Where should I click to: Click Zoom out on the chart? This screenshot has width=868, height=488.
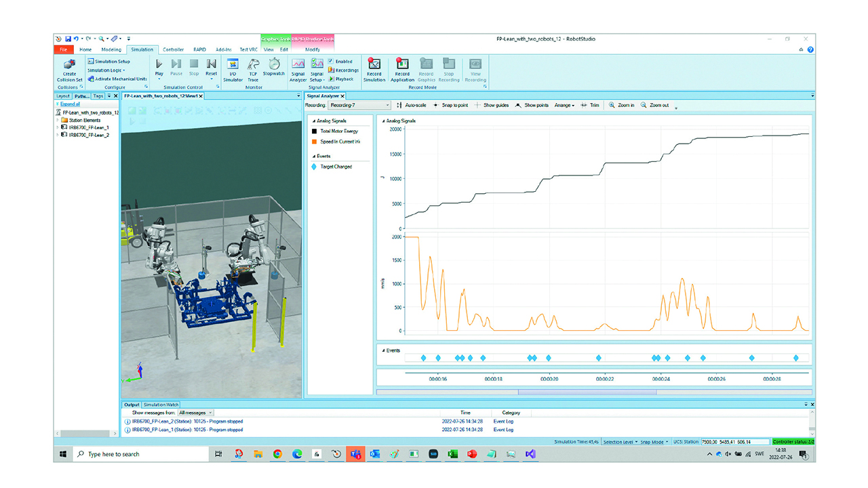click(x=654, y=105)
